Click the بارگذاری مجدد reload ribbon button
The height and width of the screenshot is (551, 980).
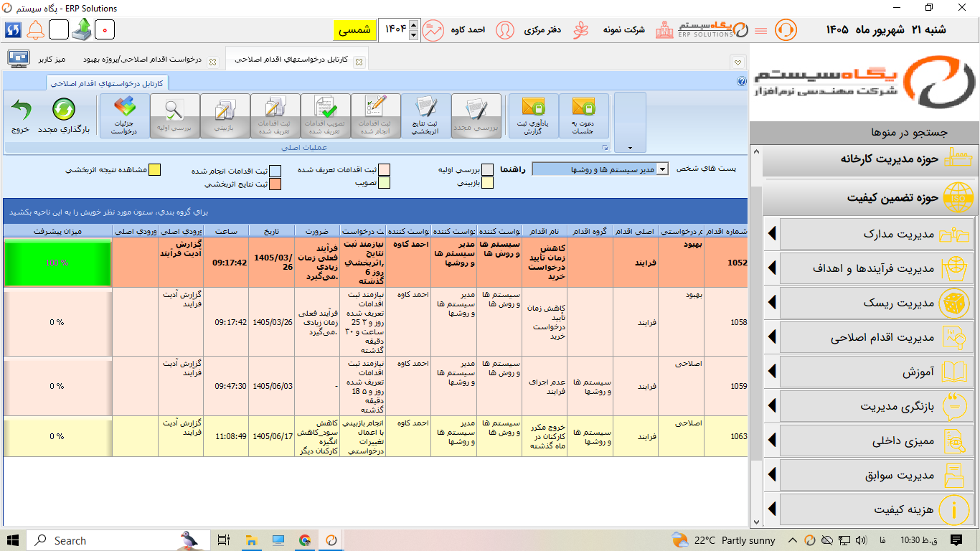coord(64,116)
